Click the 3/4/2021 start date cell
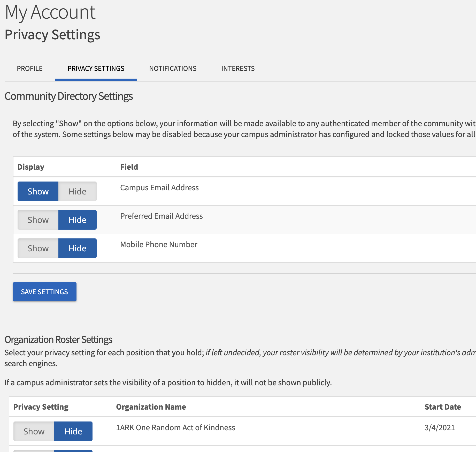Screen dimensions: 476x452 pos(439,427)
